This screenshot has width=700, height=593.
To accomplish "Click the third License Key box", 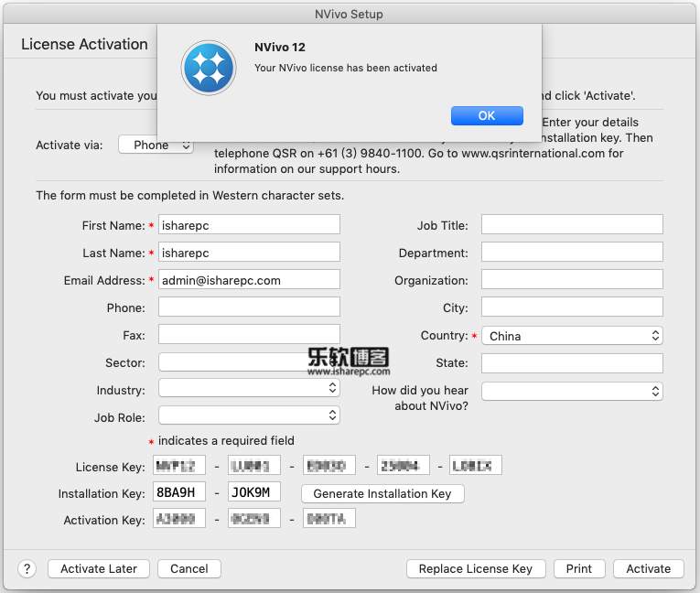I will pyautogui.click(x=329, y=465).
